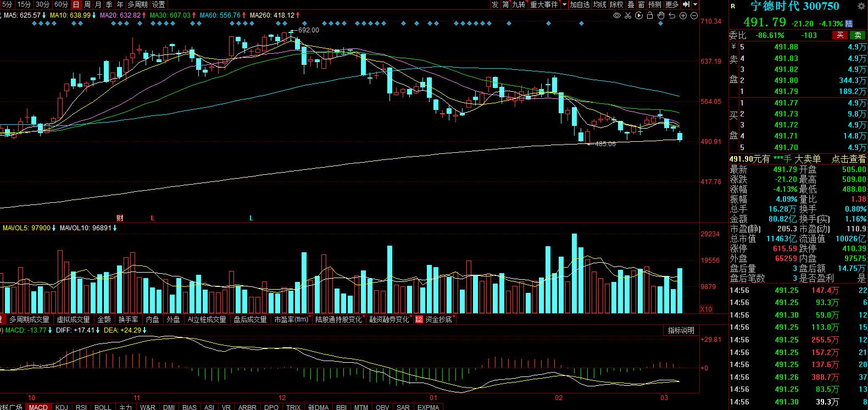
Task: Select the hand pan tool
Action: click(661, 15)
